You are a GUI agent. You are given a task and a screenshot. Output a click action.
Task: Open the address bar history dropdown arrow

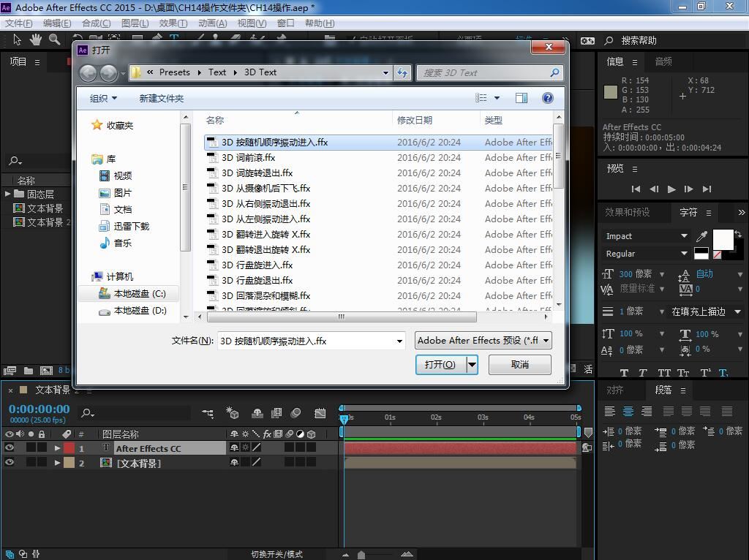click(385, 73)
